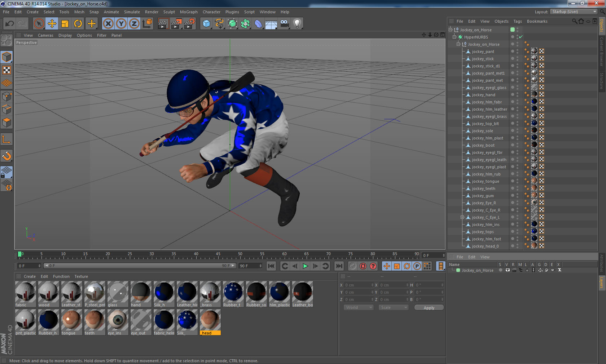Image resolution: width=606 pixels, height=364 pixels.
Task: Play animation forward
Action: tap(305, 266)
